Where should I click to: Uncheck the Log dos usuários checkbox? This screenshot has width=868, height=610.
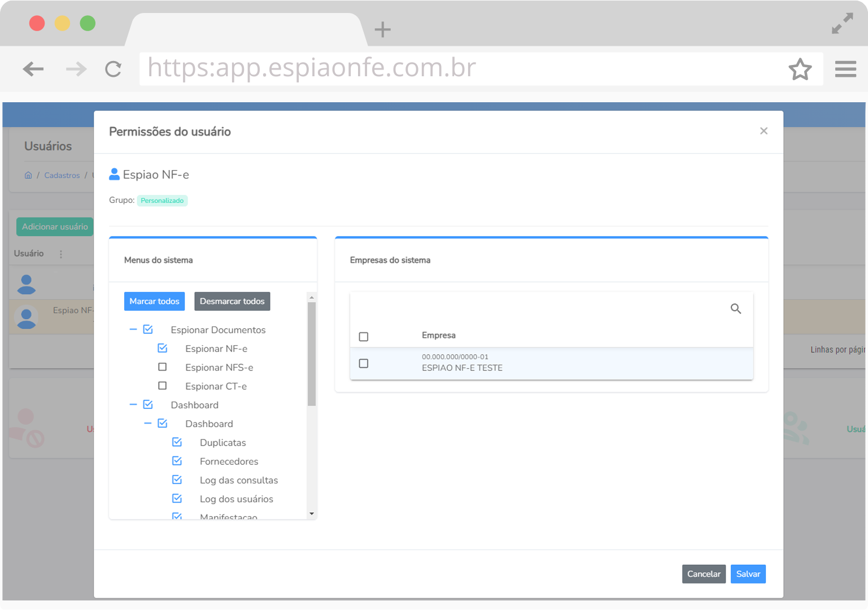pos(177,499)
